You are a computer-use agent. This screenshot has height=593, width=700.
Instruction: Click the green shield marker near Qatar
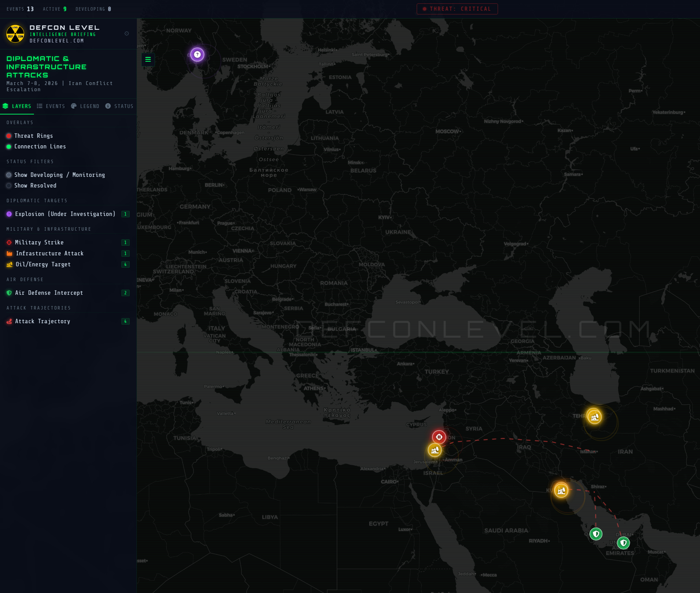pos(596,534)
